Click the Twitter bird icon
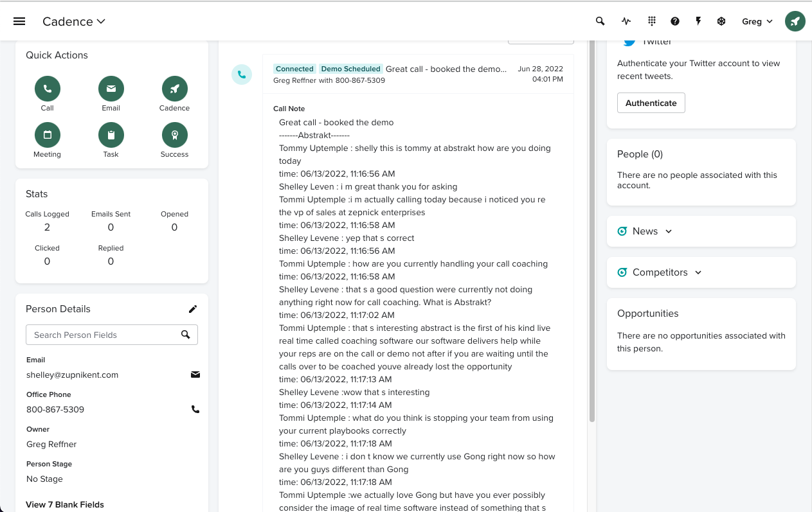Screen dimensions: 812x512 point(629,42)
